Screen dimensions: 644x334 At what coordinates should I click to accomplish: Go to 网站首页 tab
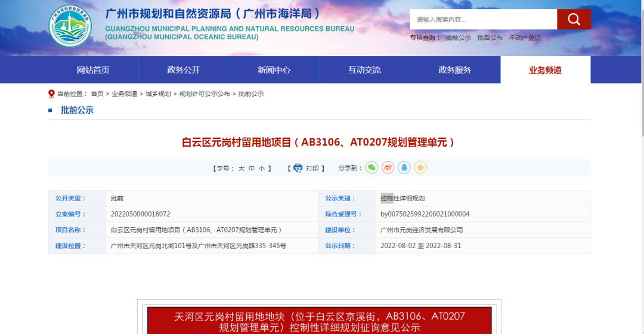click(x=93, y=70)
